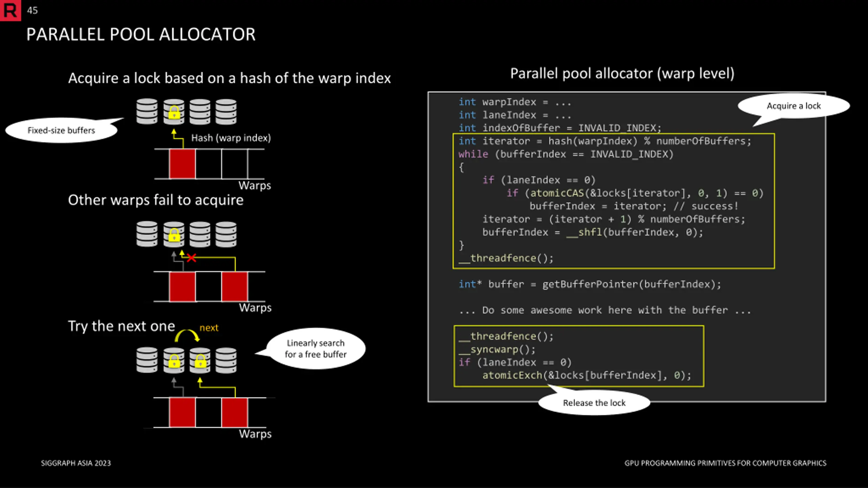
Task: Click the 'Fixed-size buffers' speech bubble
Action: pyautogui.click(x=62, y=130)
